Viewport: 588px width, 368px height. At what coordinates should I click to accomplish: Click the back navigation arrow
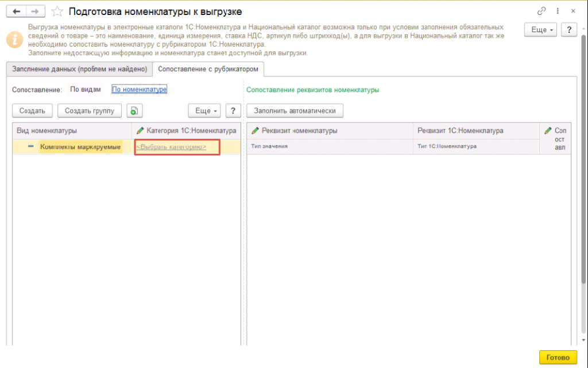coord(17,11)
